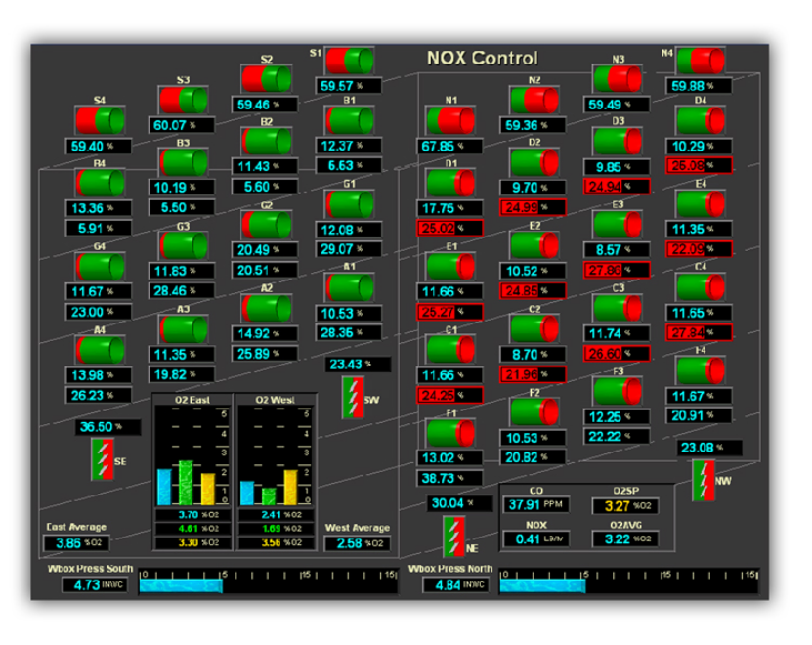
Task: Click the N1 damper cylinder icon
Action: [449, 120]
